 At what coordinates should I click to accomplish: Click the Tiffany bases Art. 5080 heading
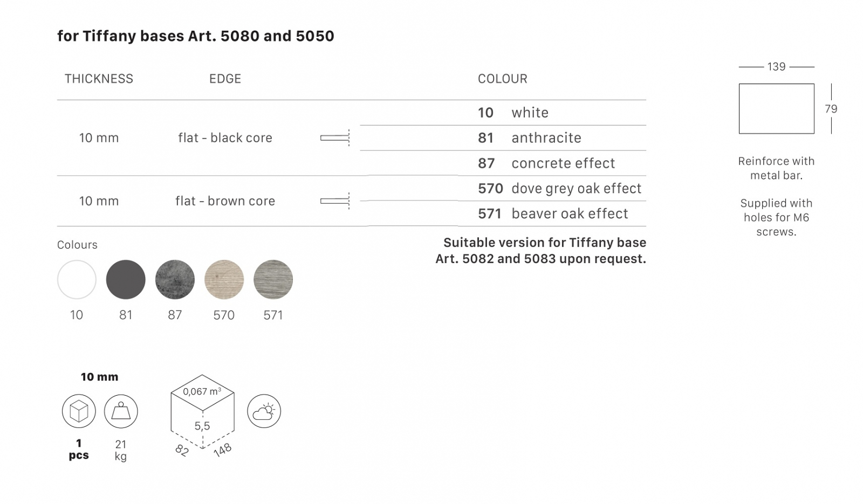click(x=196, y=36)
